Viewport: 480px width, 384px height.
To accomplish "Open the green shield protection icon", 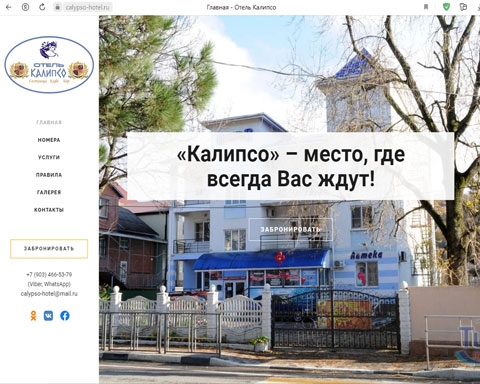I will pos(446,7).
